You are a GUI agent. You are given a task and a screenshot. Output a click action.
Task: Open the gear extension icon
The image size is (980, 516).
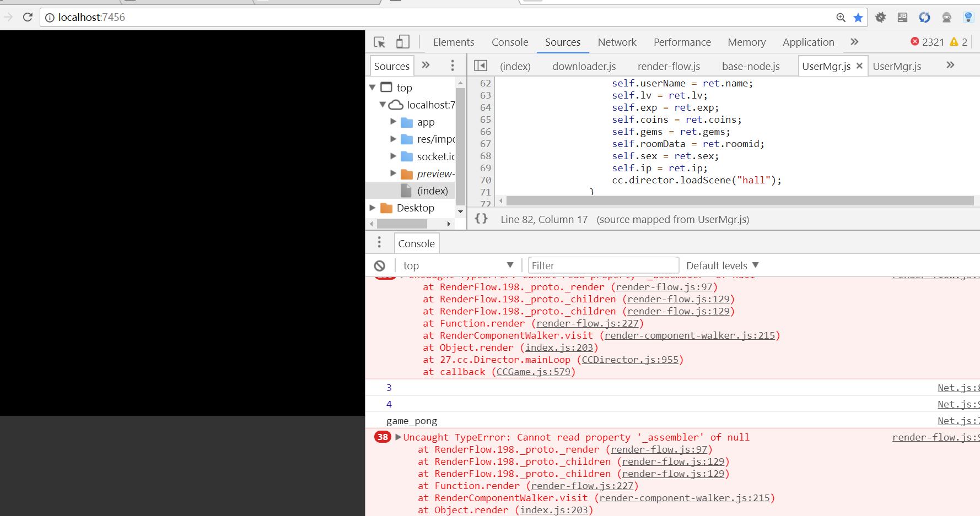pyautogui.click(x=881, y=18)
